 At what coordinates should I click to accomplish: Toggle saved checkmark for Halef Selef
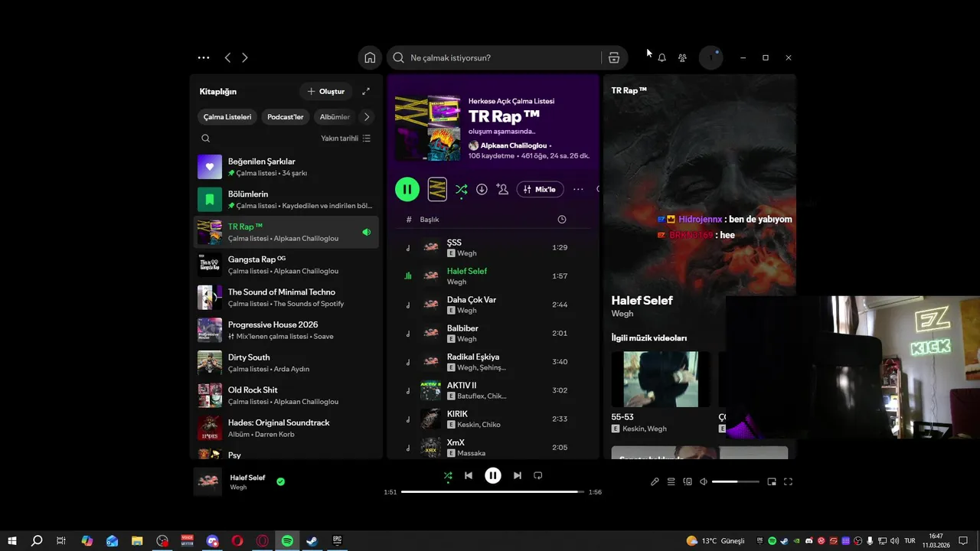click(281, 481)
